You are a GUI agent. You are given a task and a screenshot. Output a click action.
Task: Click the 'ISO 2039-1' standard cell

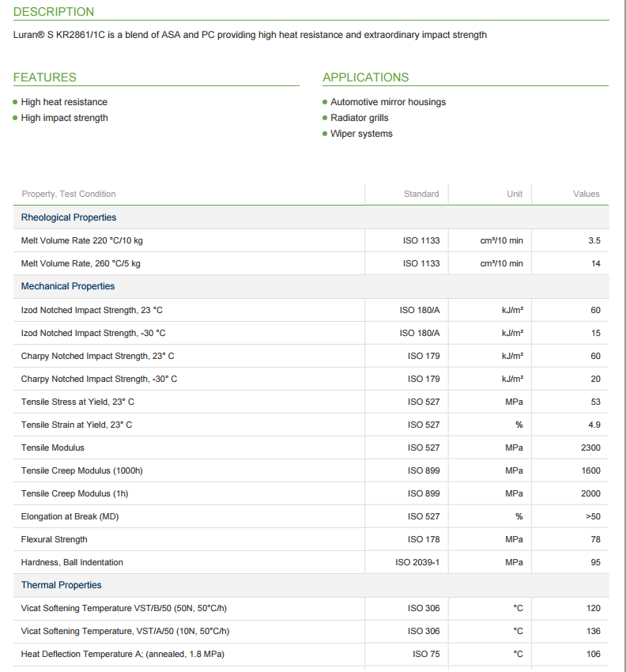tap(417, 562)
